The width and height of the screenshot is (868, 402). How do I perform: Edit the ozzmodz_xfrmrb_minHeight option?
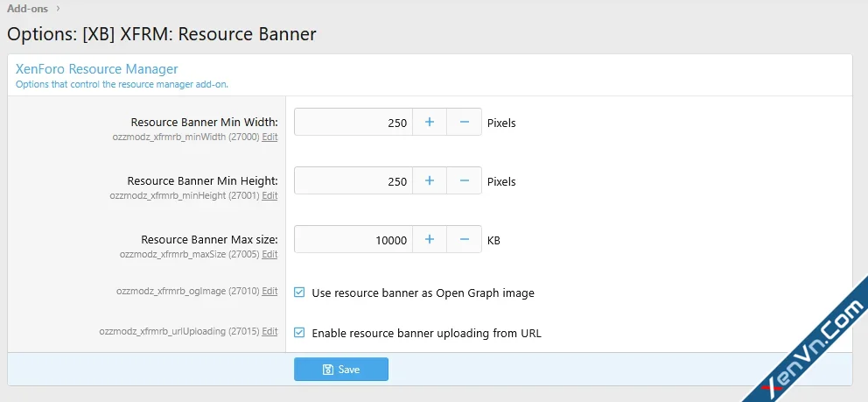[269, 196]
